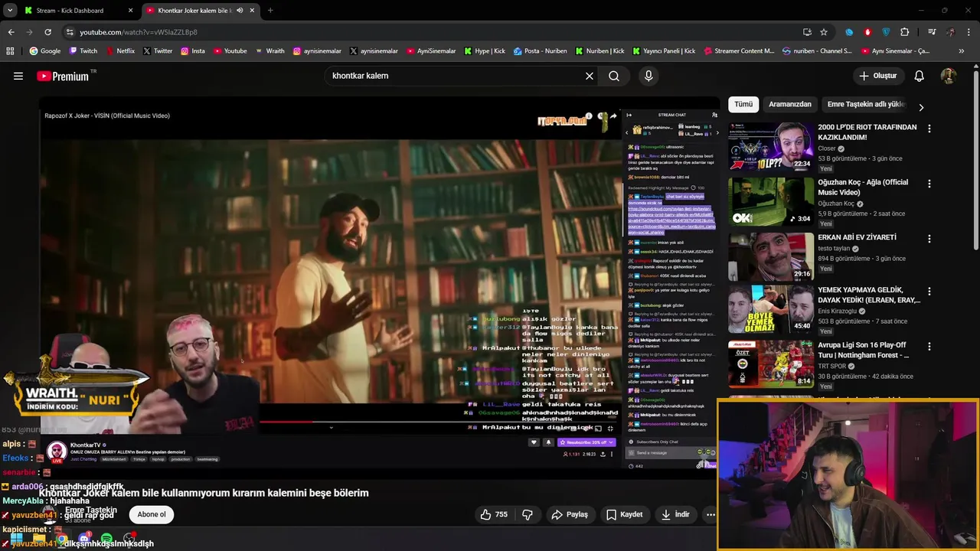
Task: Open options menu for 2000 LP'de Riot video
Action: click(929, 129)
